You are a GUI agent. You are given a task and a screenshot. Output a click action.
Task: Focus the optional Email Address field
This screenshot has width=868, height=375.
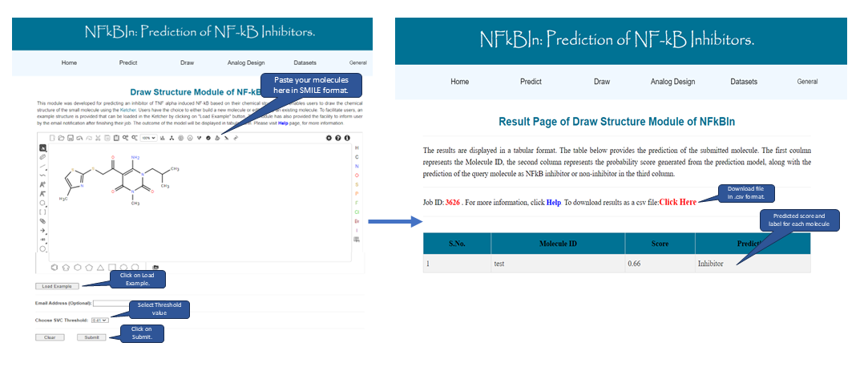[112, 303]
